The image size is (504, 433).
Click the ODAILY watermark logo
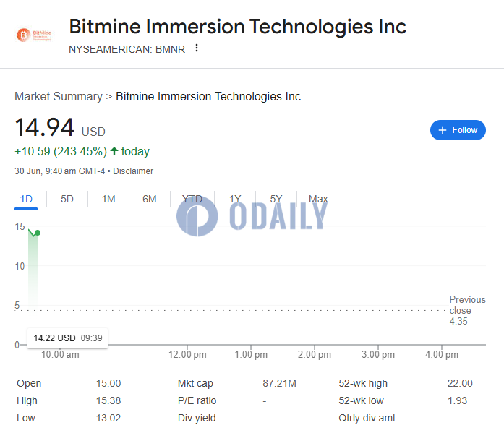(252, 215)
